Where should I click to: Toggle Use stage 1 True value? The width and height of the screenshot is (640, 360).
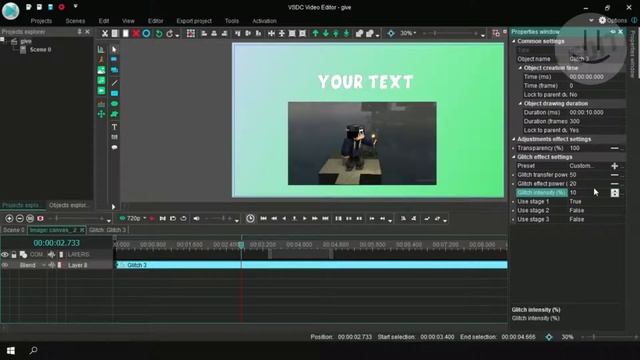575,202
